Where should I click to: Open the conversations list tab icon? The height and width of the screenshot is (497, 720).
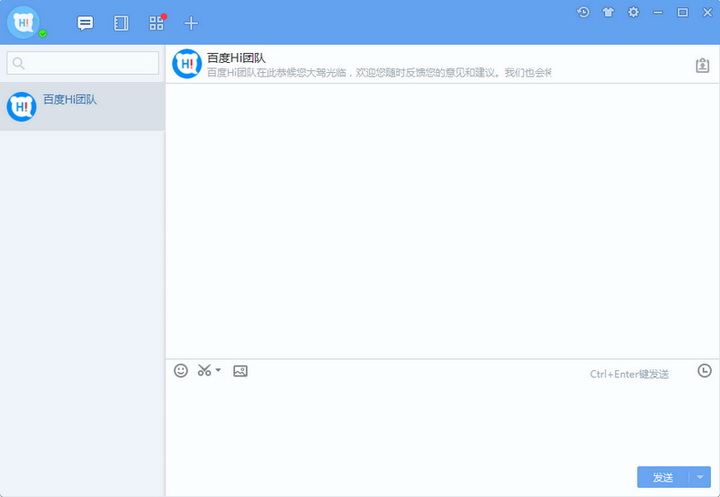click(x=86, y=22)
